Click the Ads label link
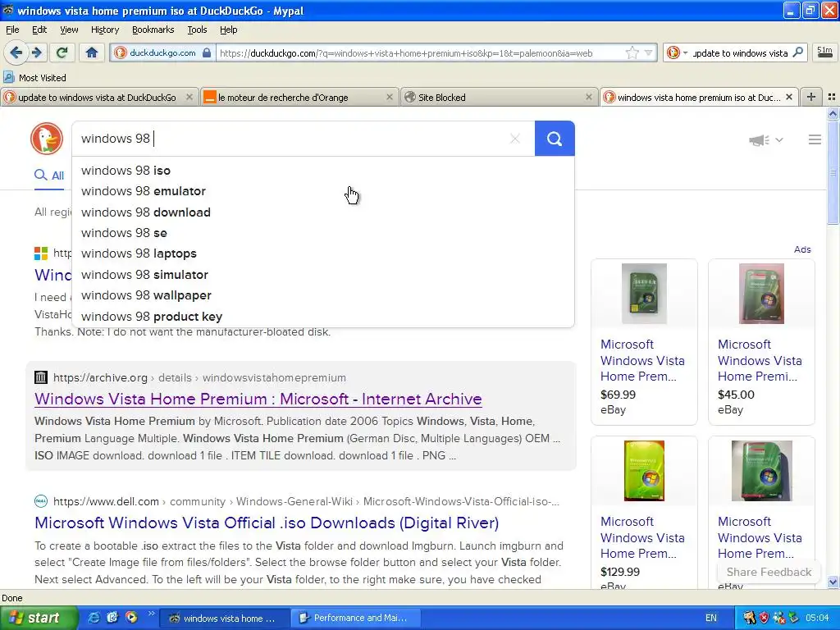The width and height of the screenshot is (840, 630). pyautogui.click(x=802, y=249)
